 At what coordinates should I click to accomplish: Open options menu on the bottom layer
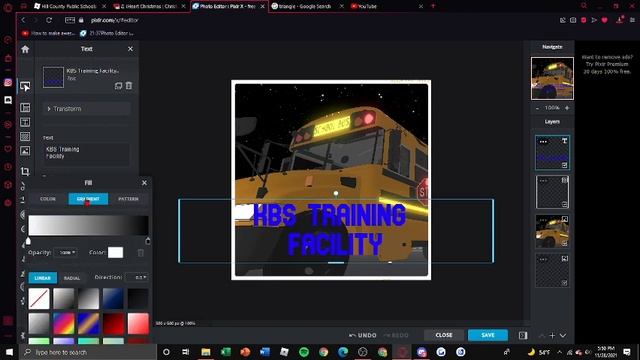click(x=543, y=259)
